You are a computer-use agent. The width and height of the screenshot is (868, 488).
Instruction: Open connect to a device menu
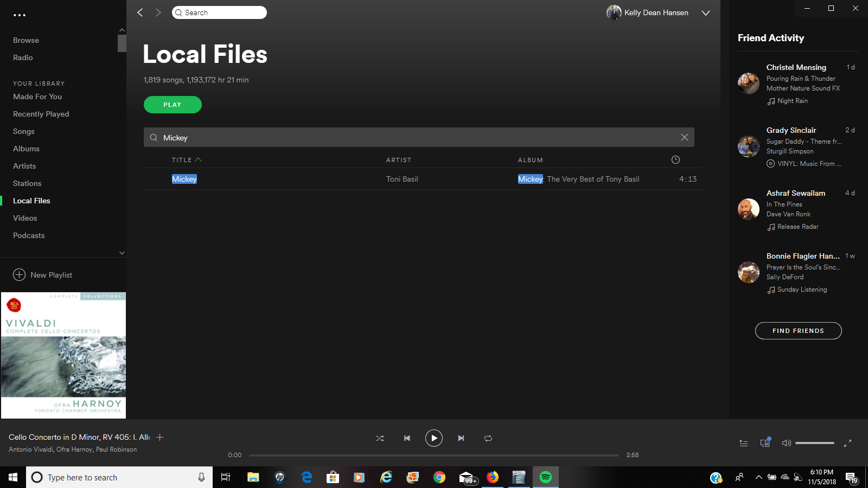(765, 442)
